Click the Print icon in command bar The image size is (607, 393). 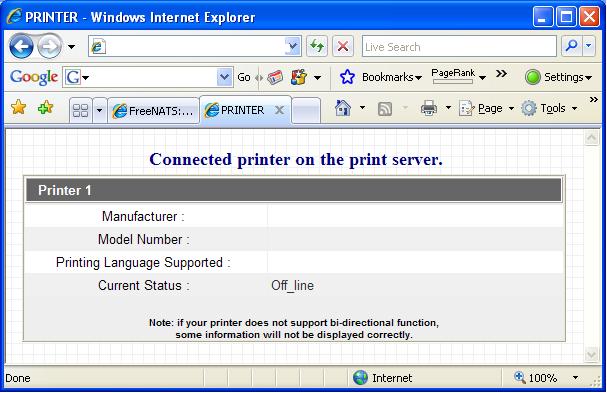pyautogui.click(x=429, y=108)
